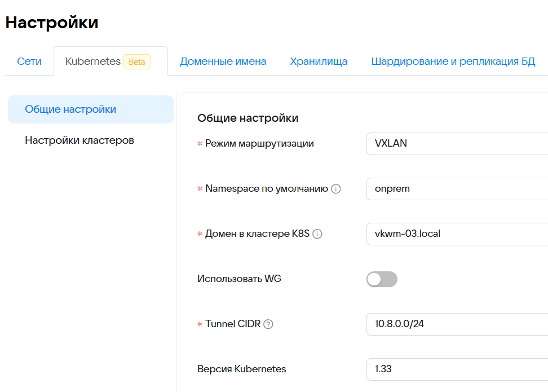Toggle the Использовать WG switch
This screenshot has width=548, height=392.
click(x=382, y=279)
